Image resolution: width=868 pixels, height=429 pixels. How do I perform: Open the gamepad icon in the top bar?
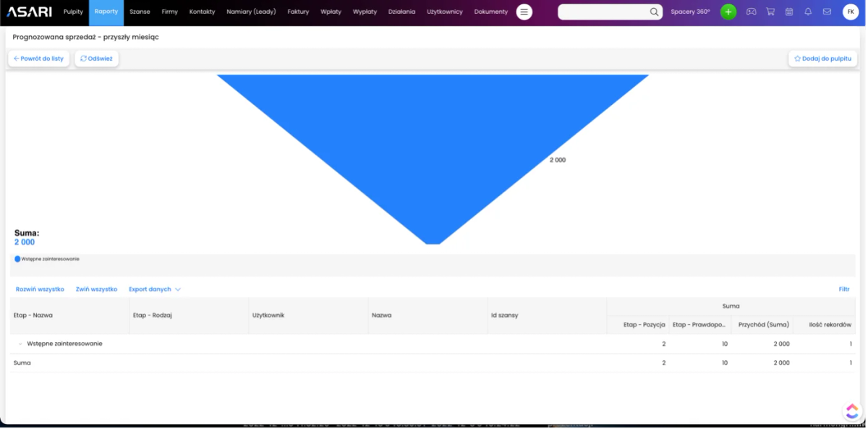coord(752,12)
